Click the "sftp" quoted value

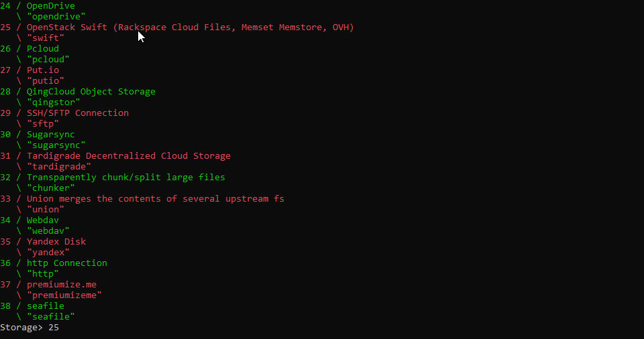(x=42, y=124)
